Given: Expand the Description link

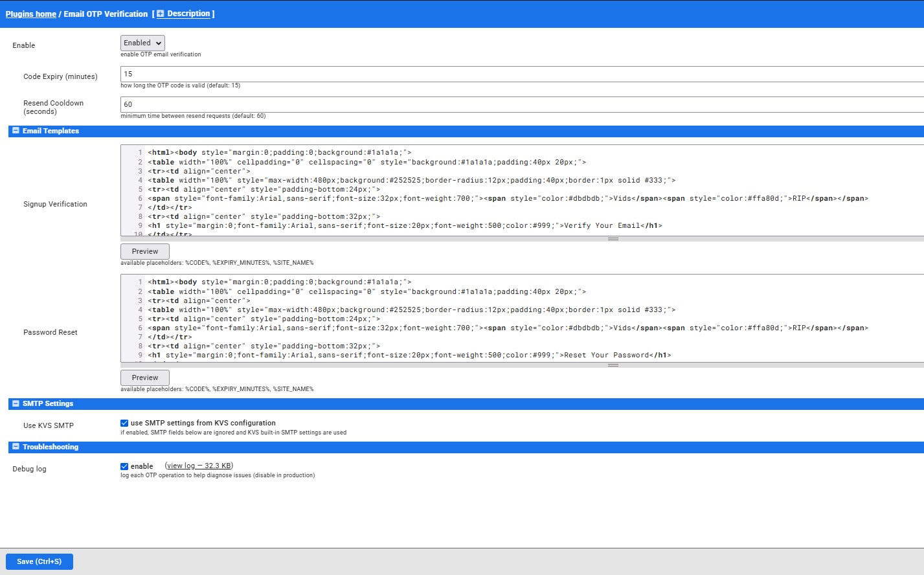Looking at the screenshot, I should tap(188, 14).
